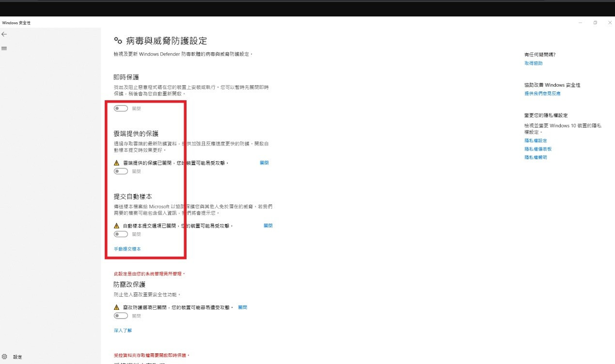Screen dimensions: 615x364
Task: Go to the 隱私權儀表板 link
Action: point(538,149)
